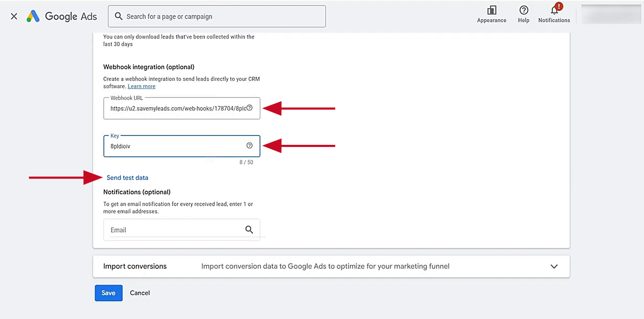
Task: Click the Webhook integration (optional) heading
Action: 149,67
